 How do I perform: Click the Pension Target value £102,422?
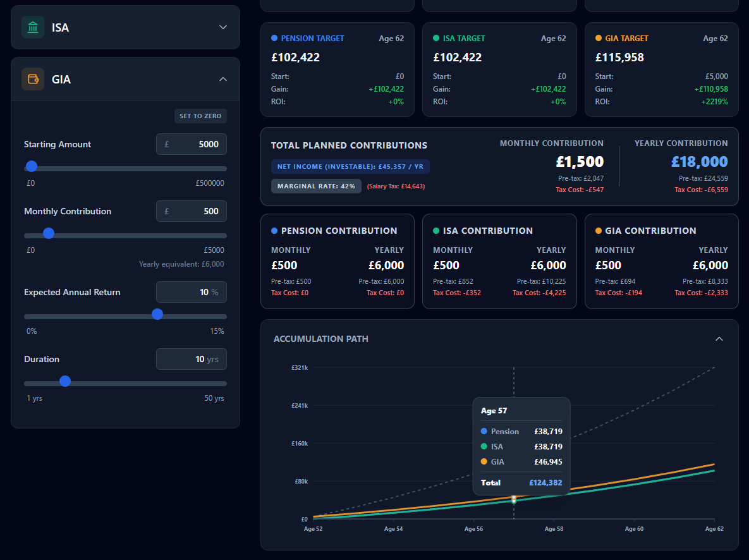295,58
